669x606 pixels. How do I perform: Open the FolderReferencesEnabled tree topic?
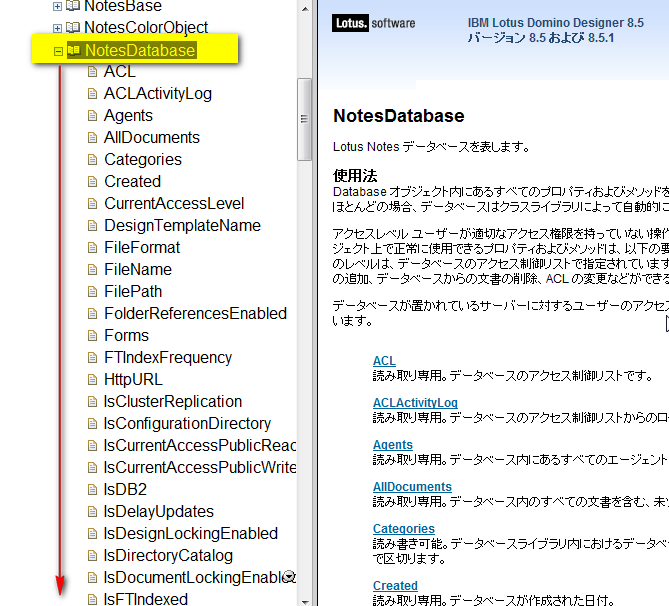[195, 313]
